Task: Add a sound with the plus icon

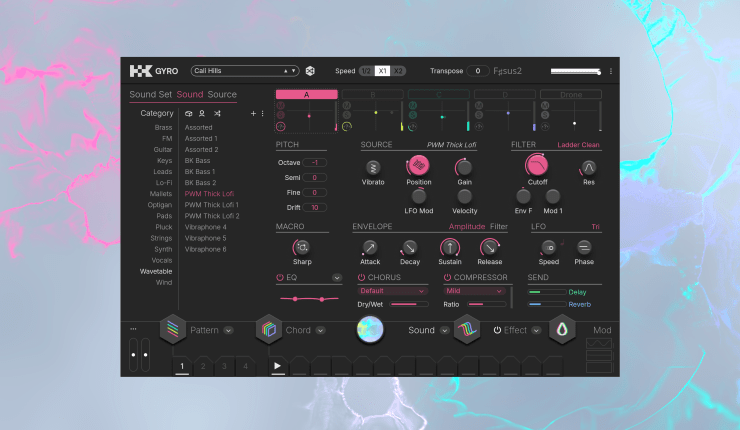Action: (x=253, y=113)
